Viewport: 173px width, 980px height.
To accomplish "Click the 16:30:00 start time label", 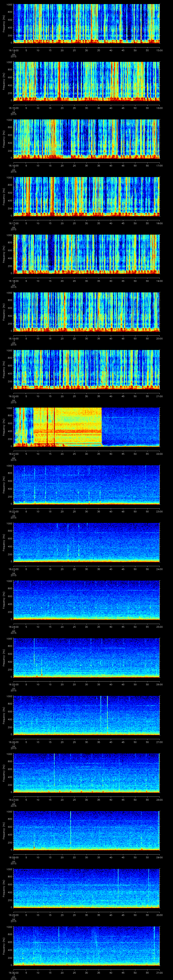I will (x=13, y=973).
